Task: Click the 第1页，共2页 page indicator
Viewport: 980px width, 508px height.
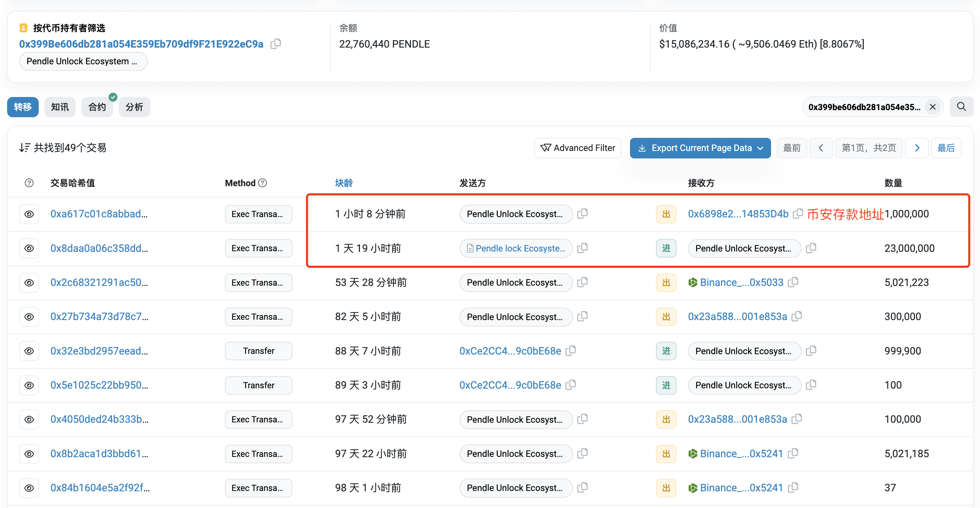Action: [x=869, y=148]
